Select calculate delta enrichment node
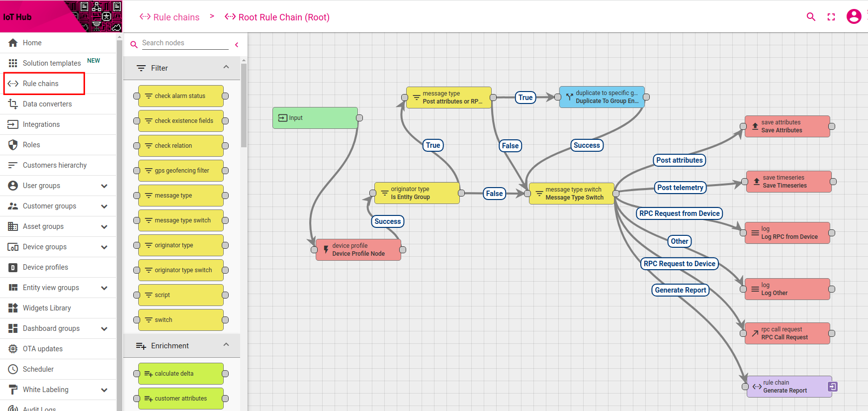 181,374
